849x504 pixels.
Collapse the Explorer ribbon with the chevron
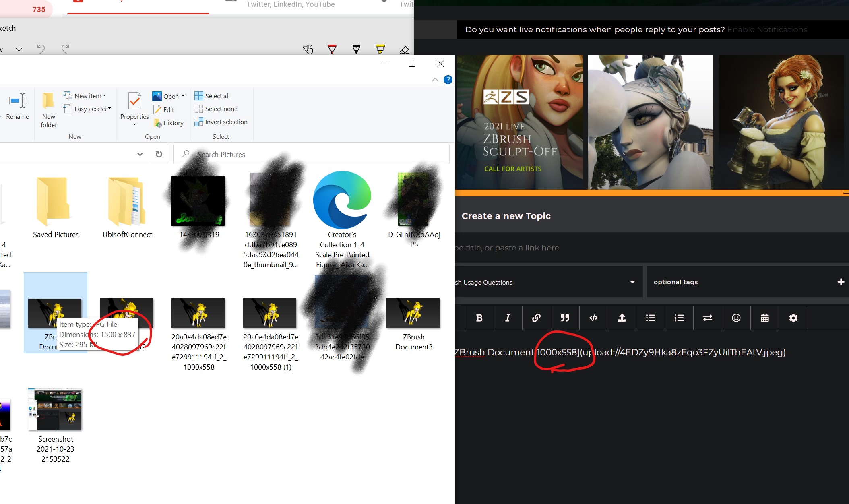point(435,80)
